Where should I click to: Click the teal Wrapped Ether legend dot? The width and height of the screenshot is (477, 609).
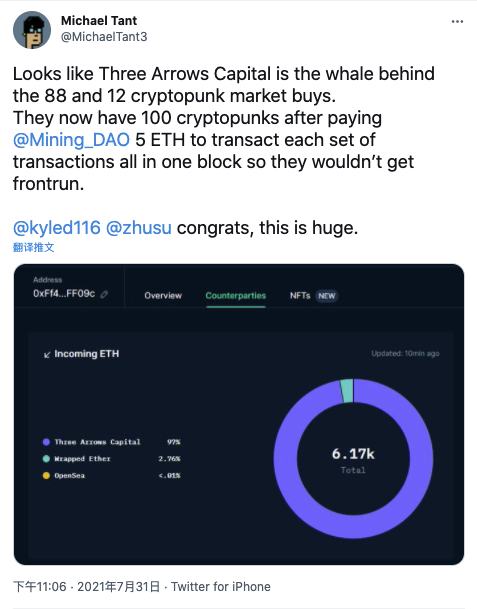46,459
